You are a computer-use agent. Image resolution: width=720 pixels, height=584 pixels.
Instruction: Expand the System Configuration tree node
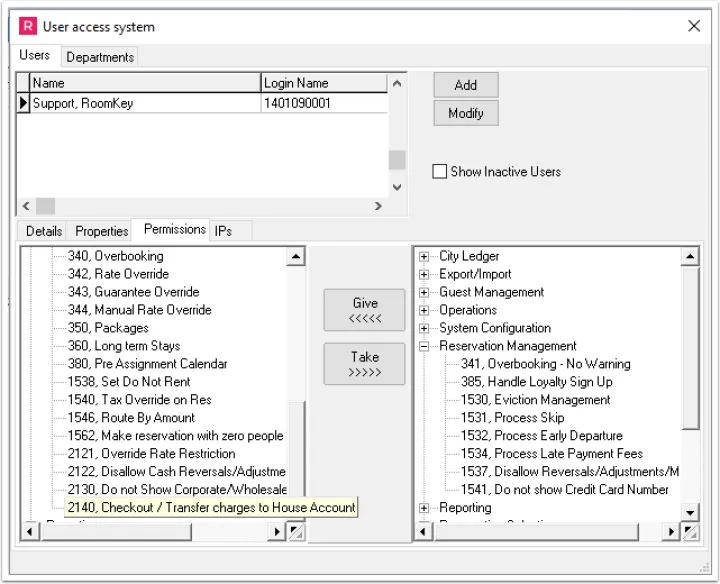pyautogui.click(x=425, y=329)
